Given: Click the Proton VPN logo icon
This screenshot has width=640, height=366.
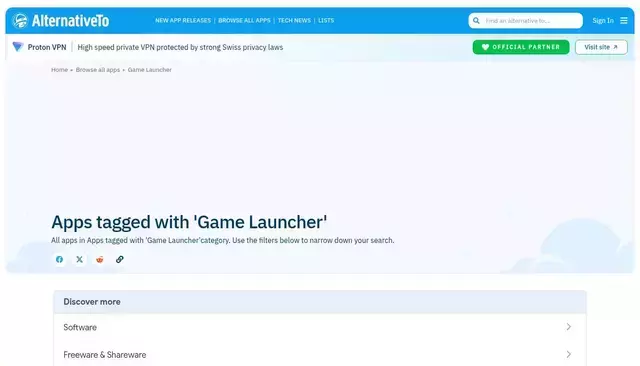Looking at the screenshot, I should point(18,47).
